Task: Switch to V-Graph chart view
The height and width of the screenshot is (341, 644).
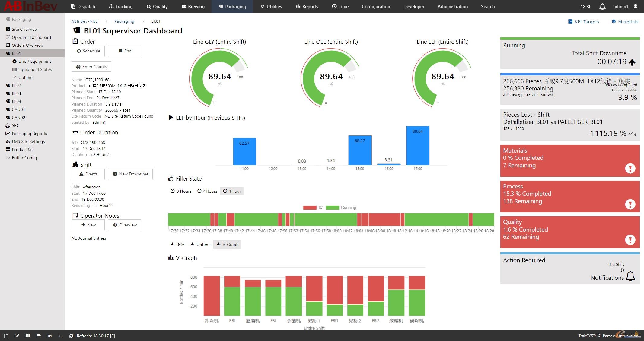Action: coord(227,245)
